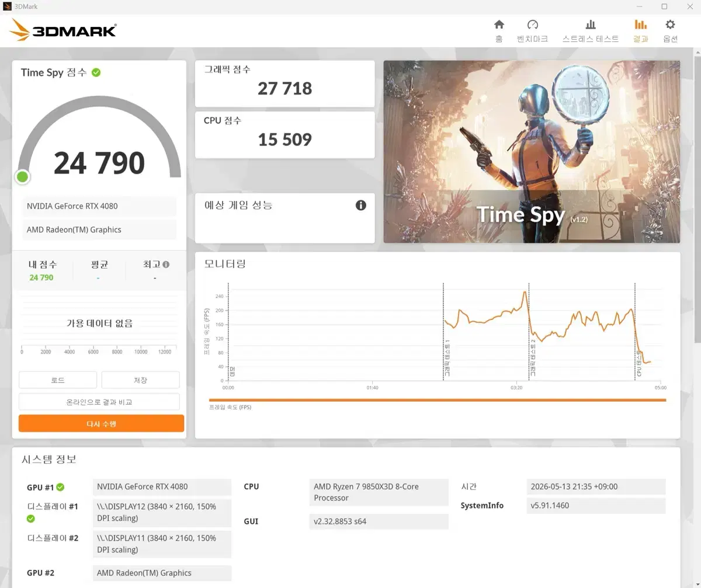The image size is (701, 588).
Task: Click the 평균 average column heading
Action: pos(99,265)
